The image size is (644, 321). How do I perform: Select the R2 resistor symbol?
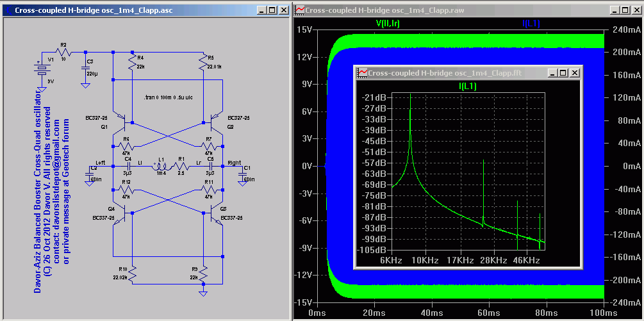[63, 53]
